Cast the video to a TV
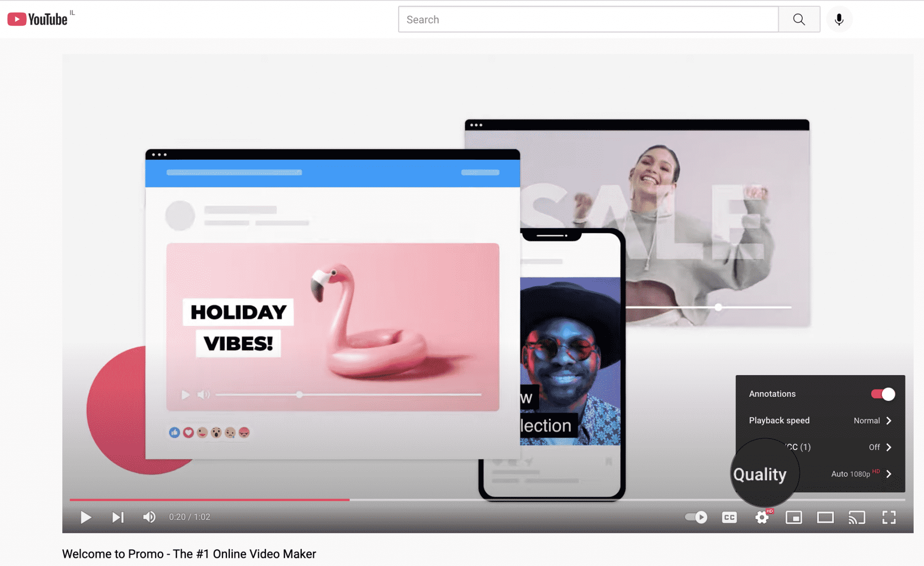 (x=856, y=517)
